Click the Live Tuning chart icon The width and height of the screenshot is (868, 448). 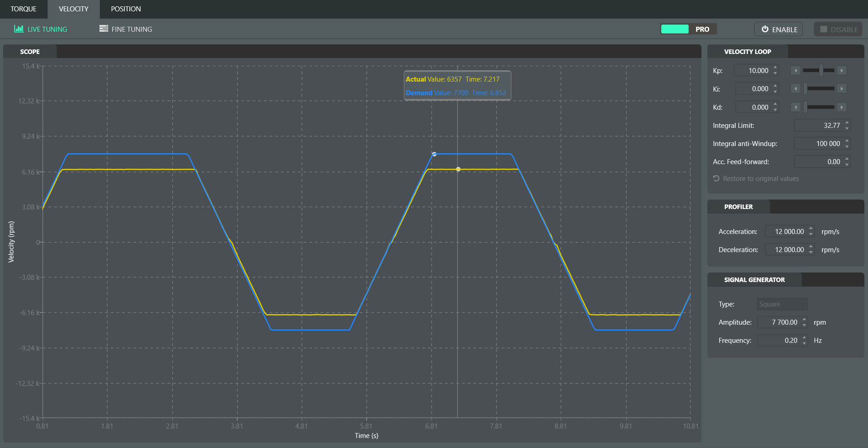click(19, 29)
